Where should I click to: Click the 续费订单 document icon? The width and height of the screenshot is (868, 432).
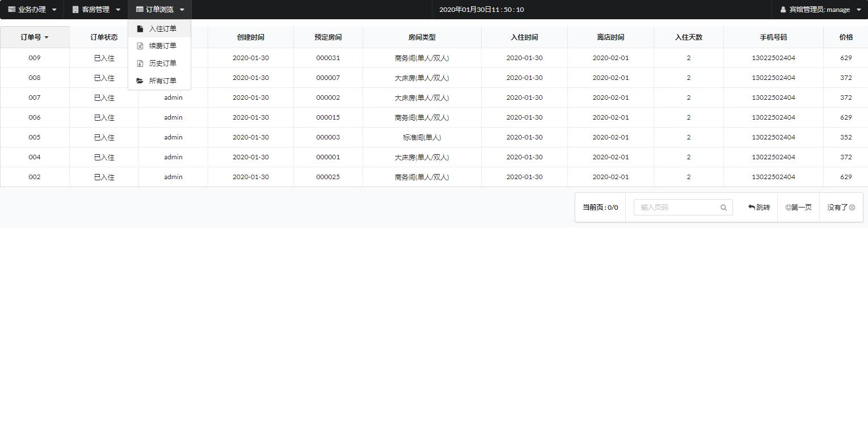[x=140, y=45]
